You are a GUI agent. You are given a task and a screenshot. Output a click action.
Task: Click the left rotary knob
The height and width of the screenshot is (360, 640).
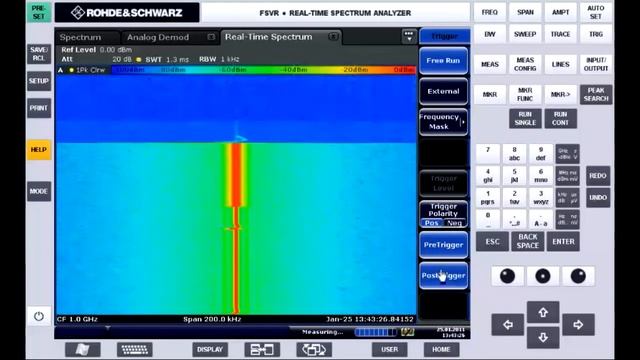[507, 276]
